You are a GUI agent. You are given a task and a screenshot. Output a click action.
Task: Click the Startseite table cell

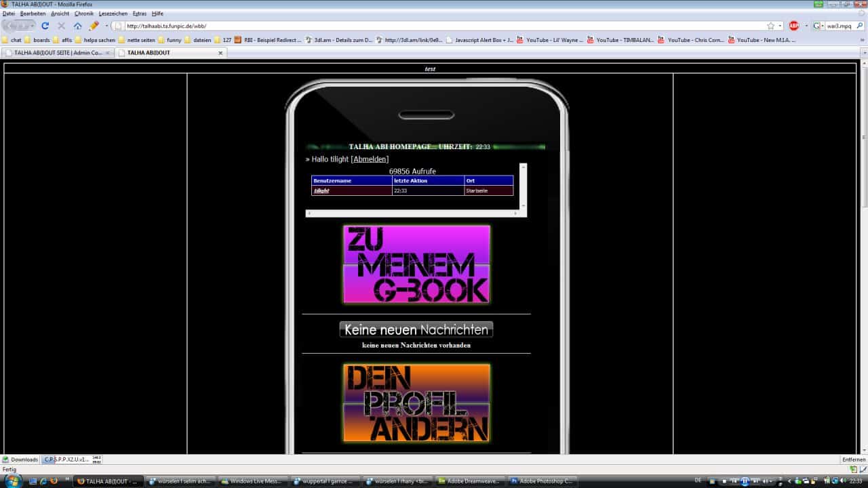pos(489,191)
